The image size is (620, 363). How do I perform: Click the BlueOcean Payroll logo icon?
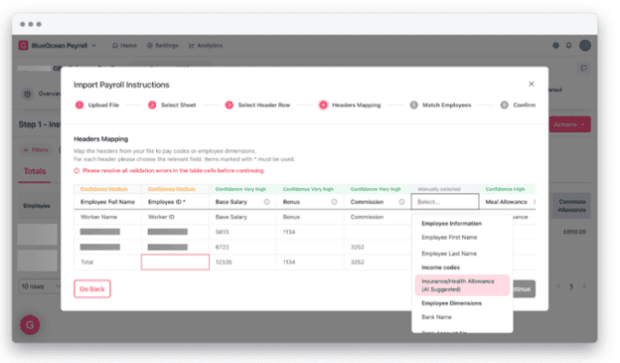[x=23, y=45]
